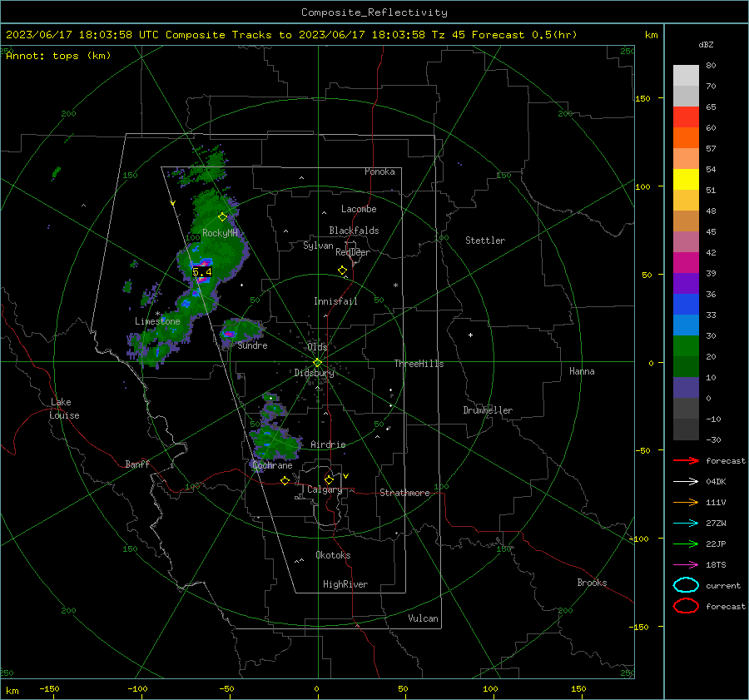
Task: Click the Annot: tops (km) label
Action: tap(58, 56)
